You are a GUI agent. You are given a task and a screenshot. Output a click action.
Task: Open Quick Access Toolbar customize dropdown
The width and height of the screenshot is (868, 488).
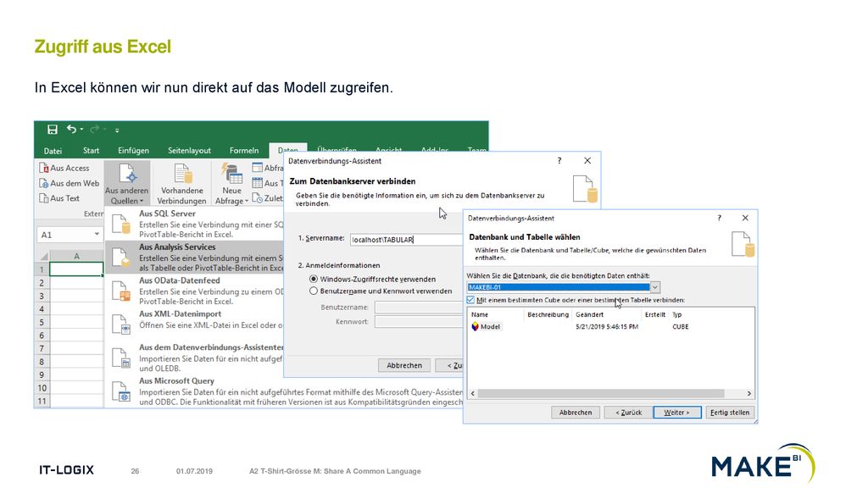pos(117,130)
